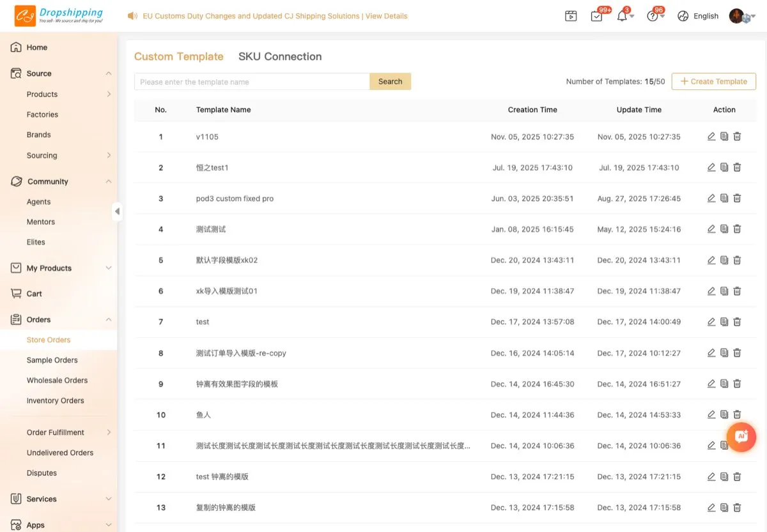Viewport: 767px width, 532px height.
Task: Switch to the SKU Connection tab
Action: pos(280,56)
